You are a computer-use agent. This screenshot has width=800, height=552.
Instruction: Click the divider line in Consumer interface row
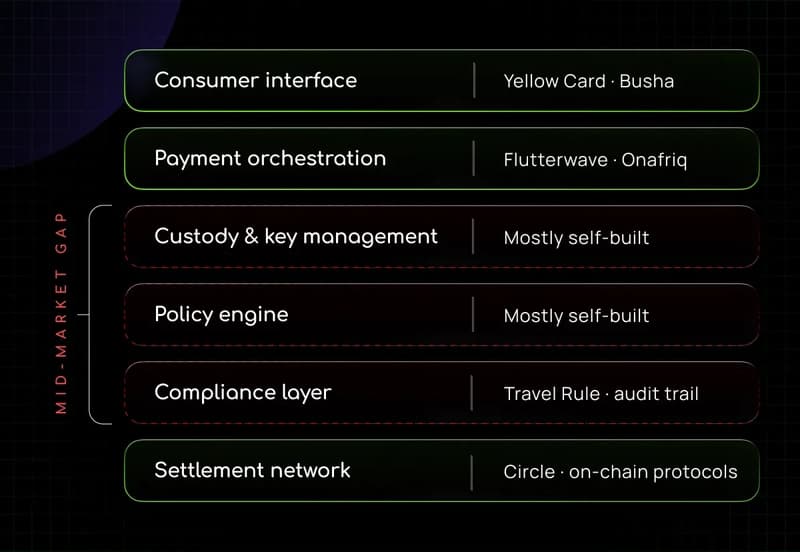[474, 80]
